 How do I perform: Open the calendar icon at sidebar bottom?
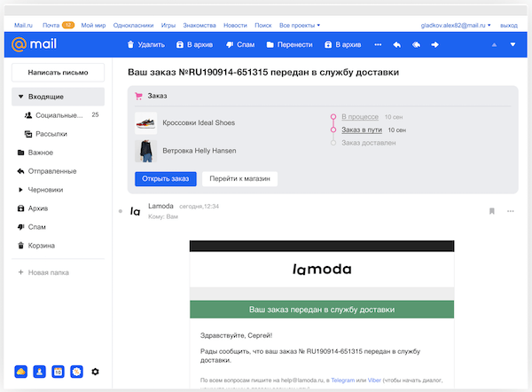58,372
